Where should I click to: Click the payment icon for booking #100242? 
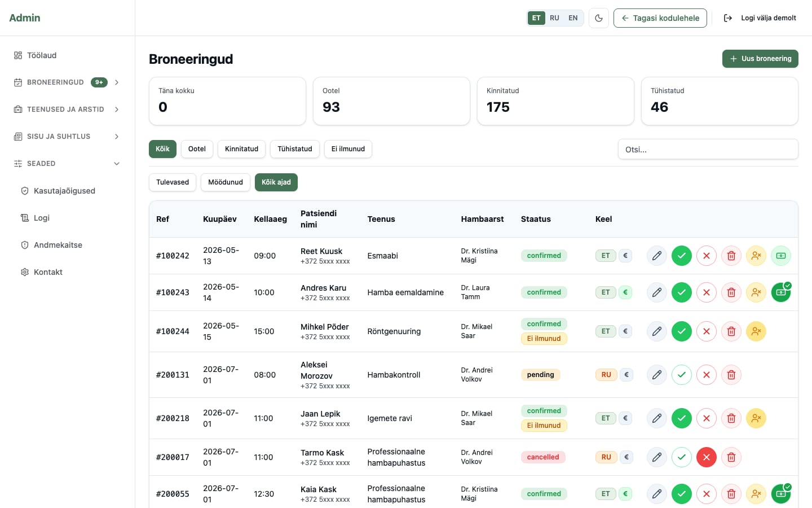click(781, 256)
